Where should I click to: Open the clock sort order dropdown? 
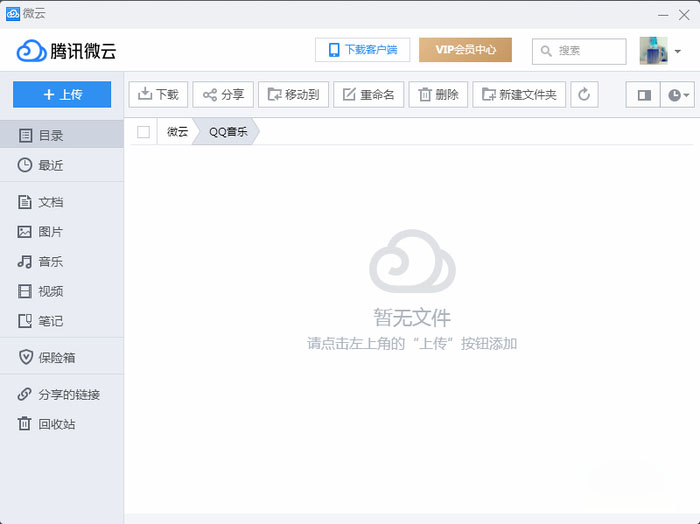pyautogui.click(x=678, y=95)
